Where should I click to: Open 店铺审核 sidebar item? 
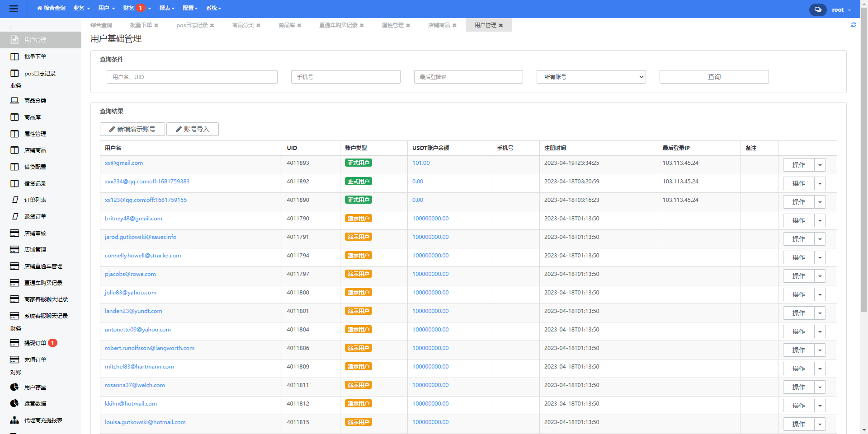coord(35,233)
